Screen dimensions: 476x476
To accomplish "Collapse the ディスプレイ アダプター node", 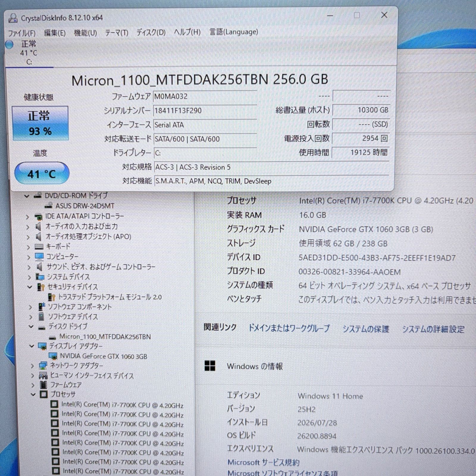I will (32, 346).
